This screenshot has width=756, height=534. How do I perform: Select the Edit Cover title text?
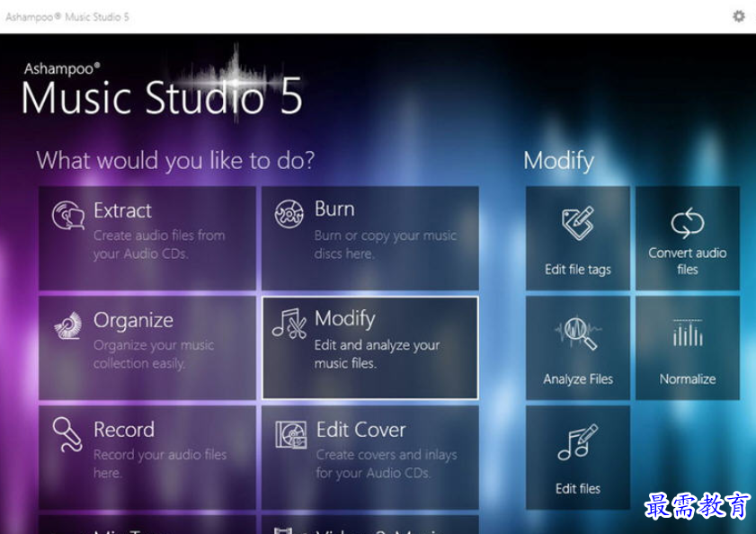[x=360, y=430]
